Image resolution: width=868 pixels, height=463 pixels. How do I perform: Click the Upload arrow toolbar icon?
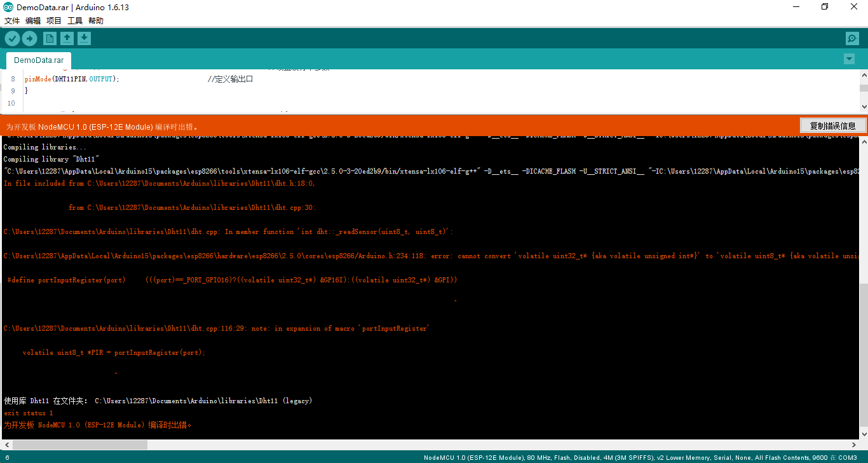29,39
